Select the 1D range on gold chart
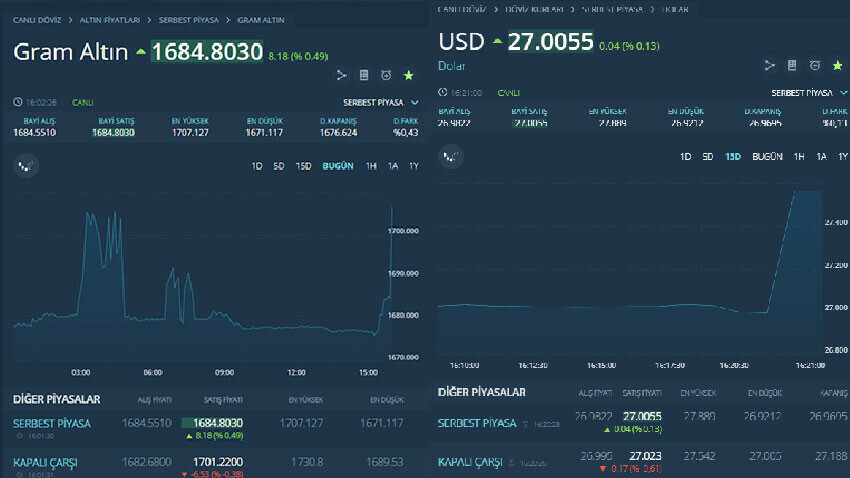Image resolution: width=850 pixels, height=478 pixels. point(257,166)
